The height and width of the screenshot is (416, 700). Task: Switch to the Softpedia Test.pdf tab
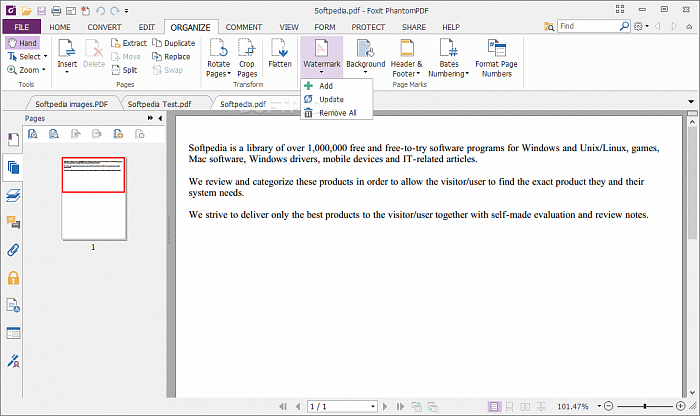point(160,104)
